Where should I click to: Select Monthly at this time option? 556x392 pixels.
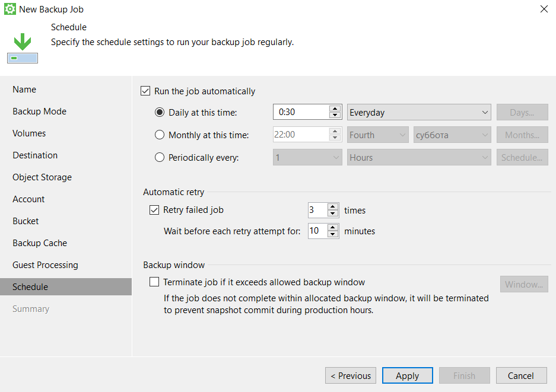(x=160, y=135)
